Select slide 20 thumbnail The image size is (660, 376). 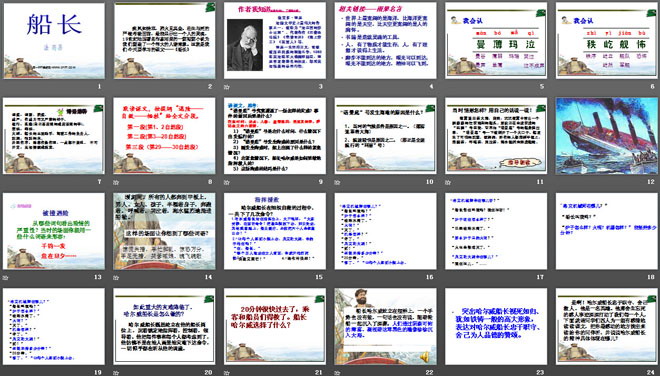(x=165, y=326)
